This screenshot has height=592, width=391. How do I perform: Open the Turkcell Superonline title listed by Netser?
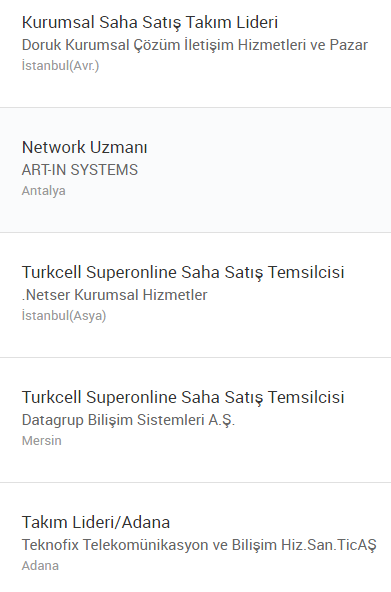click(183, 273)
